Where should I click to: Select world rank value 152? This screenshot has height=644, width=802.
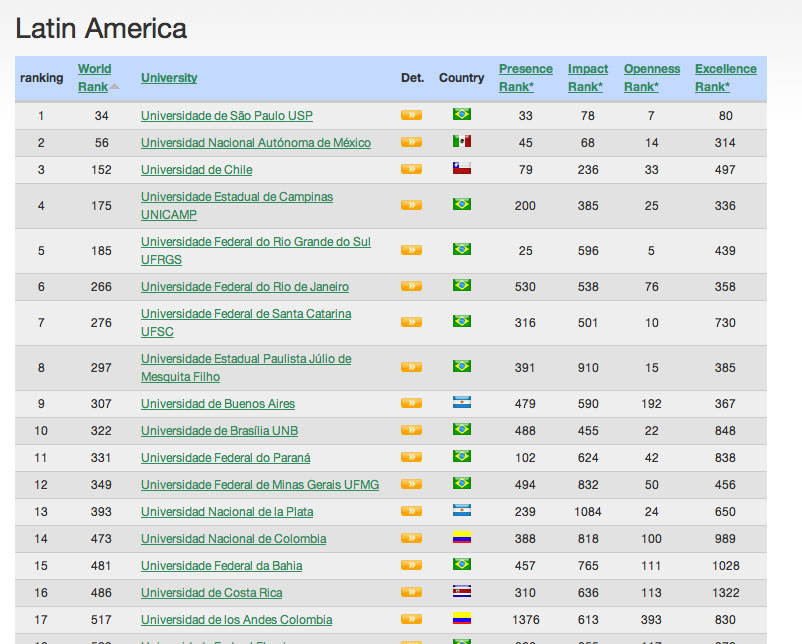(101, 170)
